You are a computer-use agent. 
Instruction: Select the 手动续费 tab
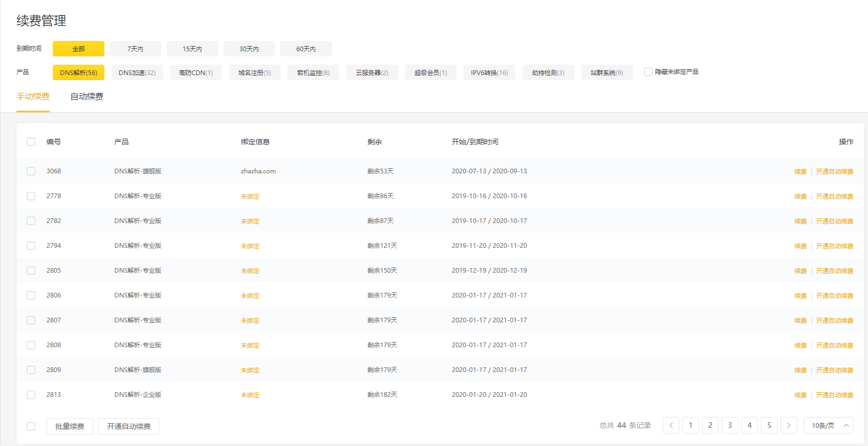(x=33, y=97)
